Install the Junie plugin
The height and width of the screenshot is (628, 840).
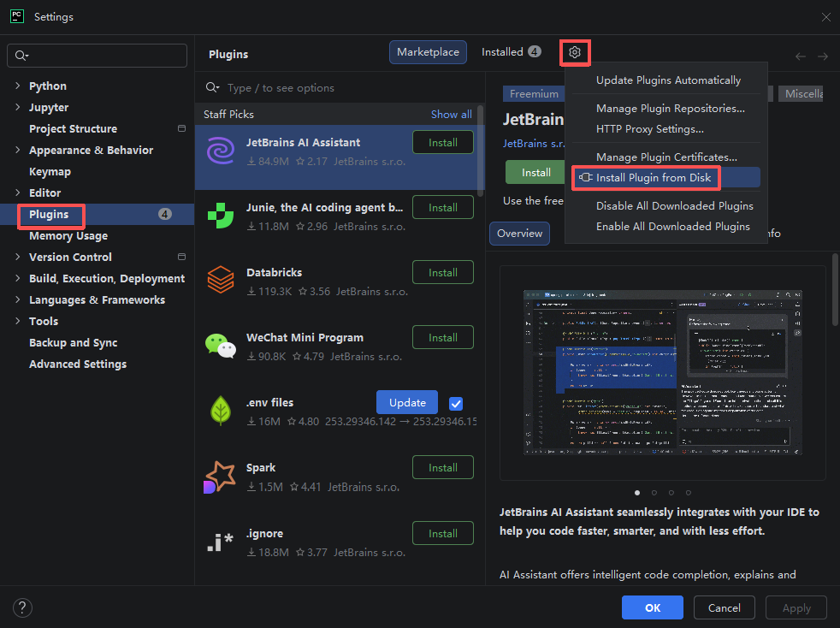point(443,207)
